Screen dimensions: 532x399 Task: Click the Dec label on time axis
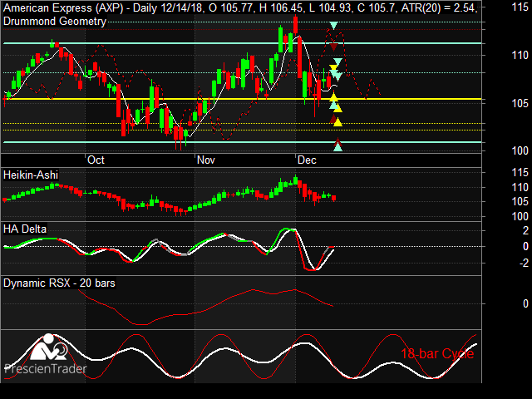(x=307, y=160)
